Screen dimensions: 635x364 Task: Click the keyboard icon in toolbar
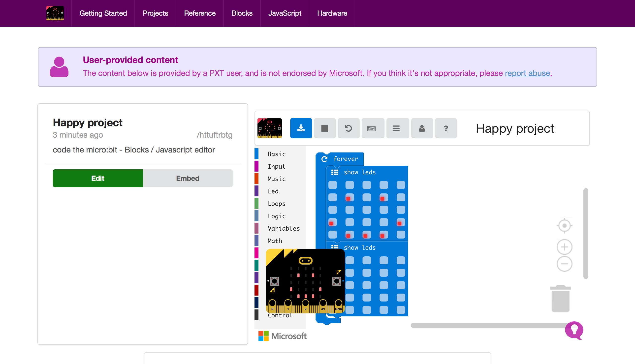tap(371, 128)
